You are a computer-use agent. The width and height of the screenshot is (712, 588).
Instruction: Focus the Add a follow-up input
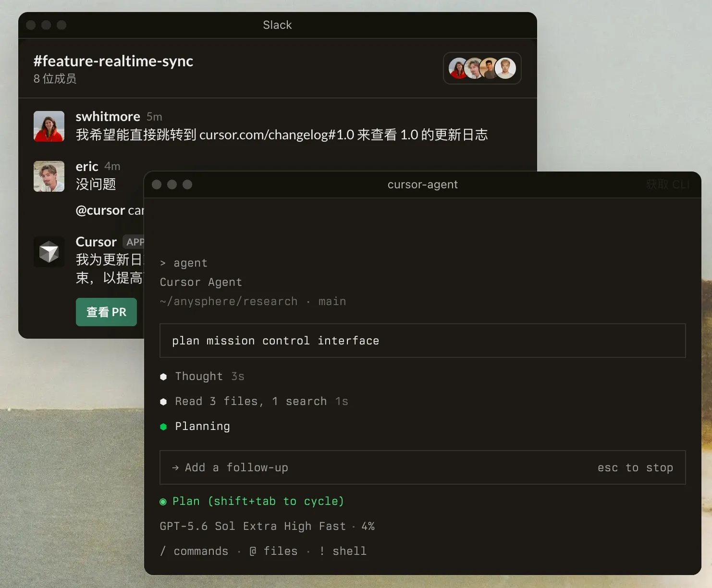click(422, 467)
